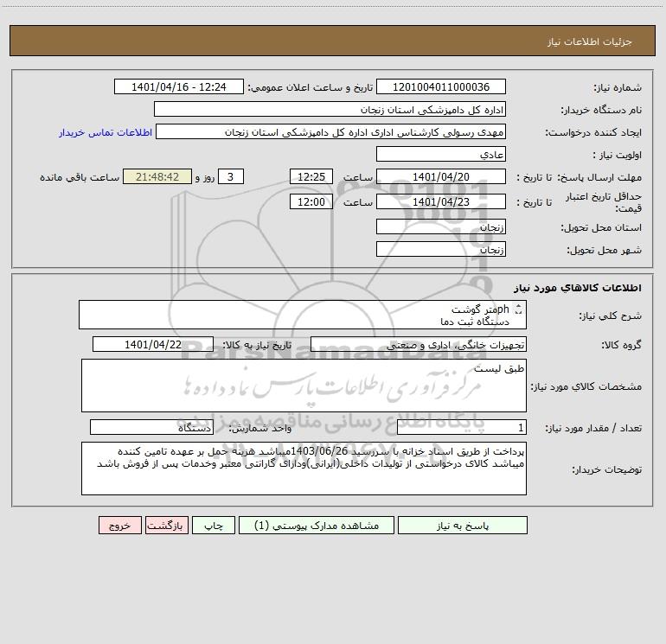Image resolution: width=666 pixels, height=644 pixels.
Task: Click goods specification box 'طبق لیست'
Action: pyautogui.click(x=304, y=386)
